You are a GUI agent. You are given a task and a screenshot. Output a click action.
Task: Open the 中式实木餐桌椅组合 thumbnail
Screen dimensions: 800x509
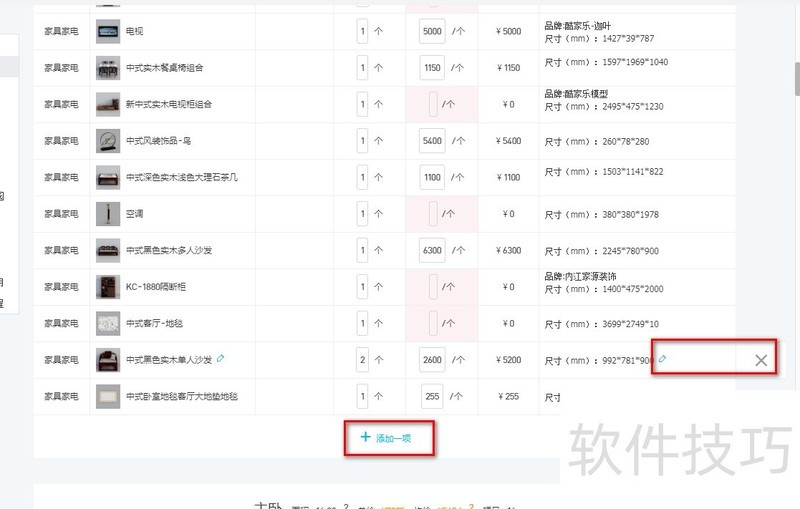[108, 68]
